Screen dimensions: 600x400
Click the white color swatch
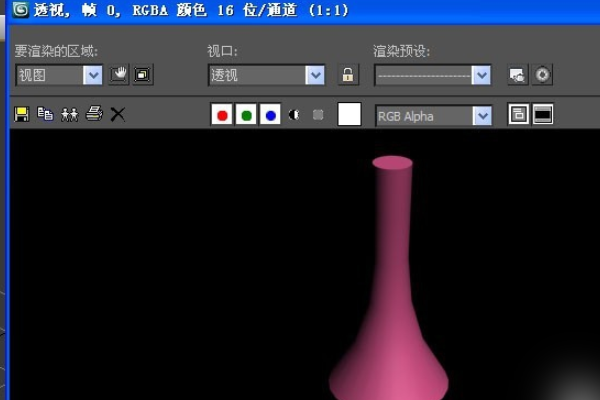[x=349, y=114]
